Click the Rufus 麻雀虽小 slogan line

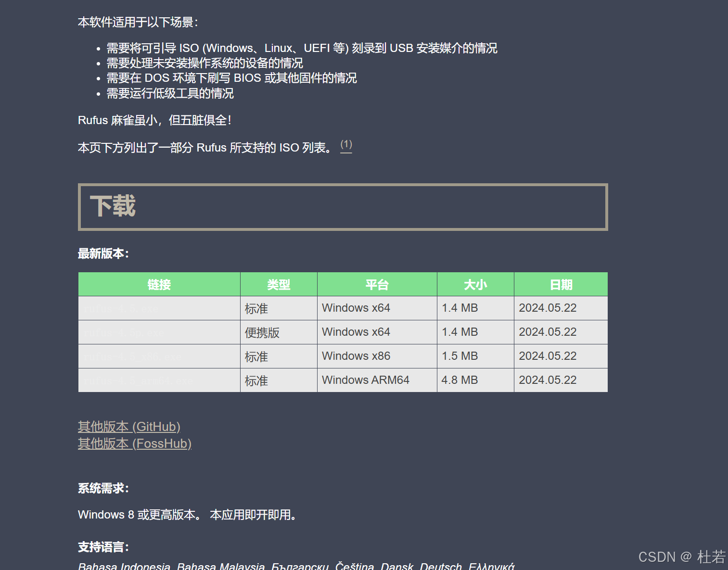pyautogui.click(x=154, y=120)
